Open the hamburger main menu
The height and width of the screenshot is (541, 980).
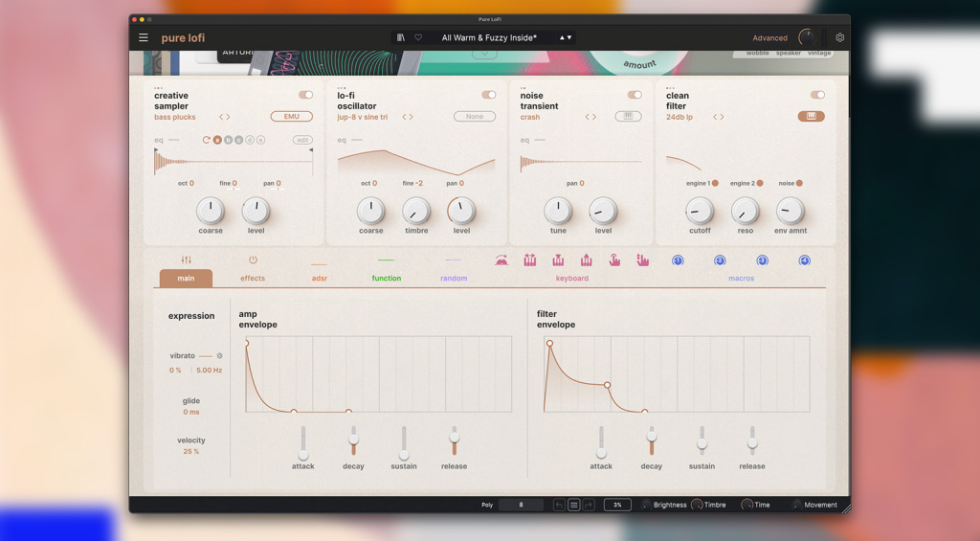pyautogui.click(x=144, y=37)
